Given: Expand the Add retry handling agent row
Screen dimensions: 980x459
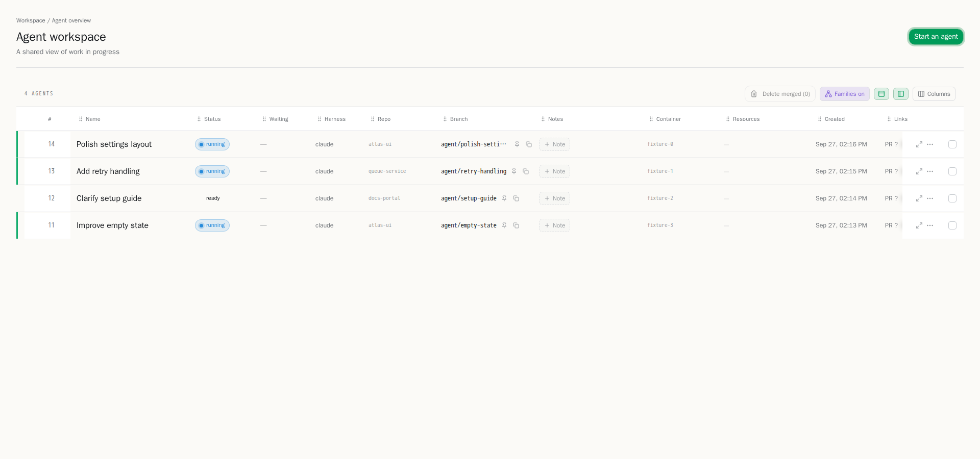Looking at the screenshot, I should coord(919,171).
